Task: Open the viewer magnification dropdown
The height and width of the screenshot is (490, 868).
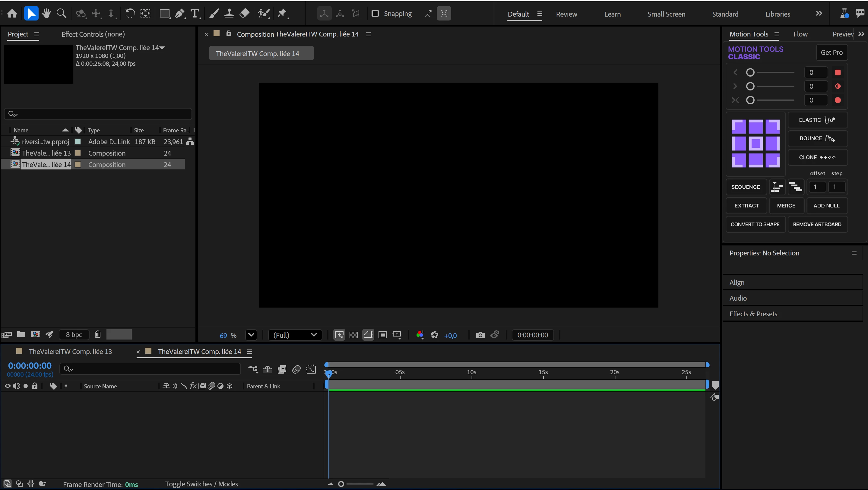Action: pyautogui.click(x=251, y=335)
